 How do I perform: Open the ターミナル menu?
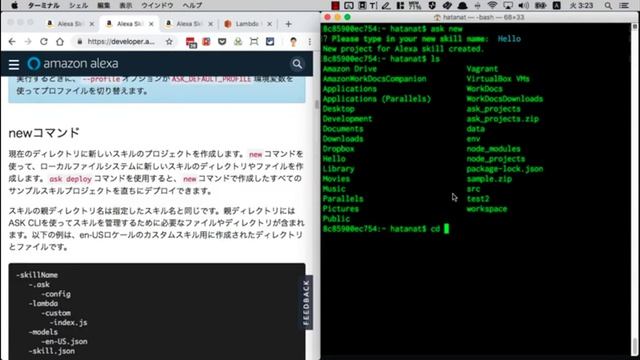[43, 5]
